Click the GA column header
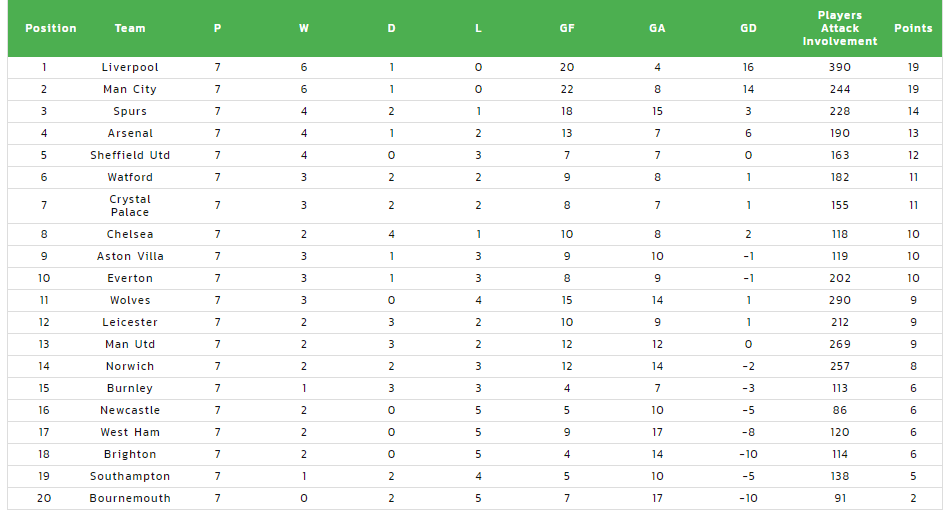Viewport: 944px width, 513px height. tap(657, 28)
